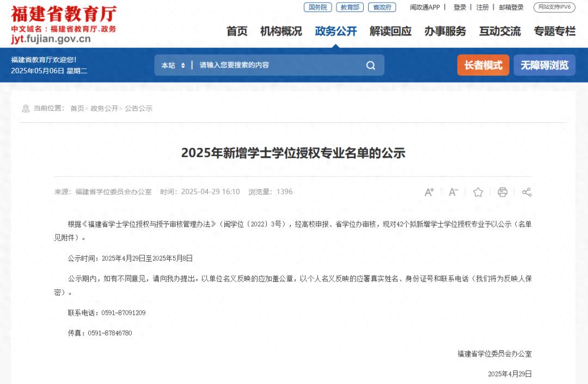Click 公告公示 in the breadcrumb
This screenshot has height=384, width=588.
point(139,109)
